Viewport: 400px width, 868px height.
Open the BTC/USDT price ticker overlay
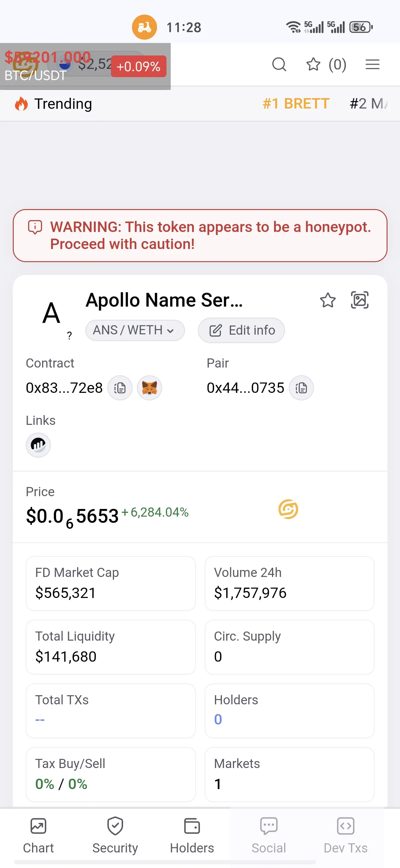click(85, 66)
